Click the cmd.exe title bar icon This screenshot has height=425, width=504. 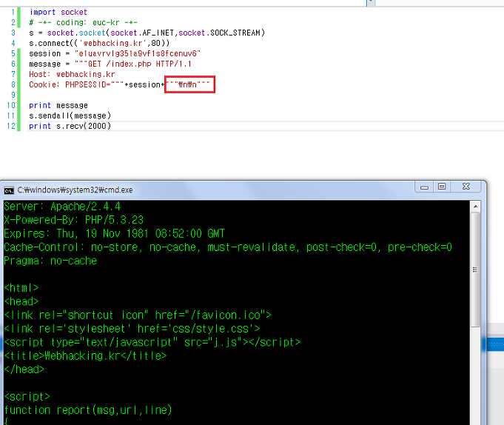pyautogui.click(x=9, y=190)
